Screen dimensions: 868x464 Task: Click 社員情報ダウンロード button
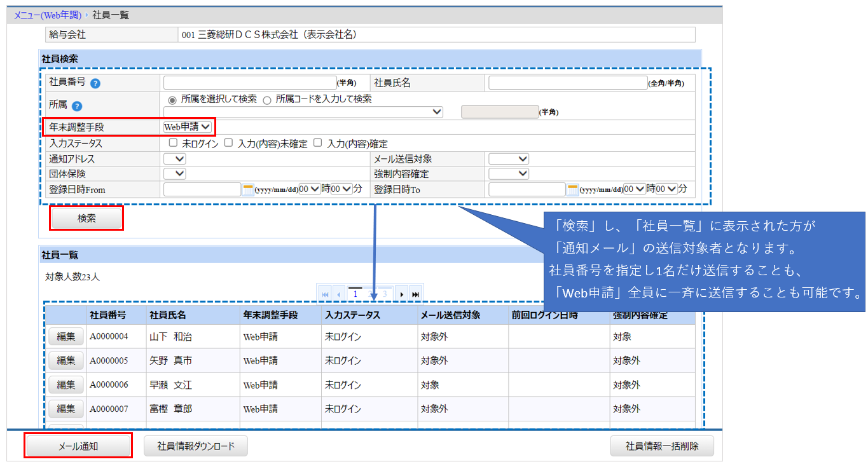(x=196, y=446)
